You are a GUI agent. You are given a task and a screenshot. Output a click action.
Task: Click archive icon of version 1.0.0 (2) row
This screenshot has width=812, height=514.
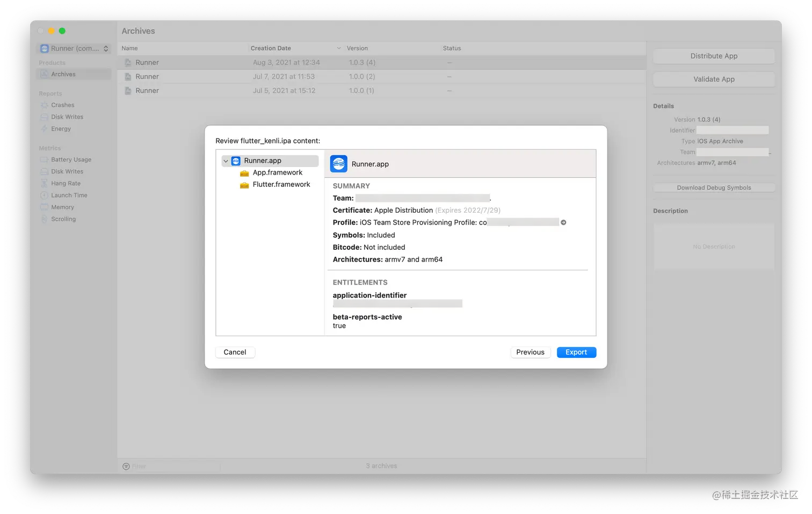[x=128, y=77]
